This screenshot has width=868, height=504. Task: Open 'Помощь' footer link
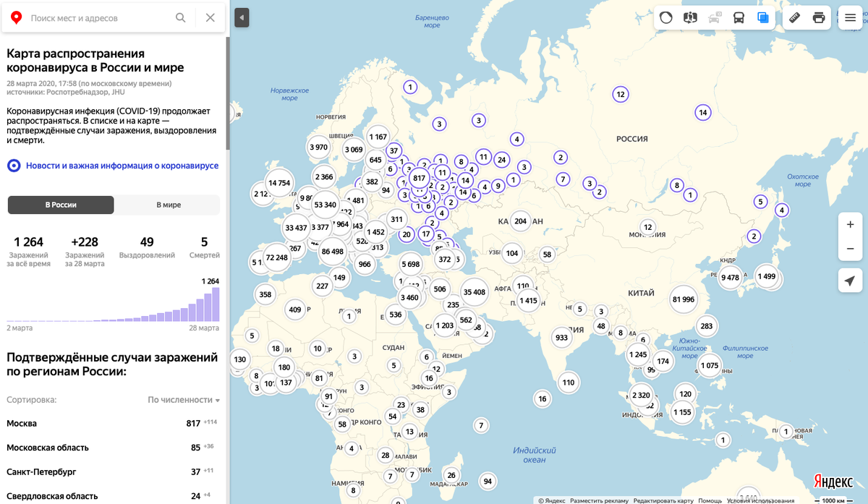coord(710,500)
